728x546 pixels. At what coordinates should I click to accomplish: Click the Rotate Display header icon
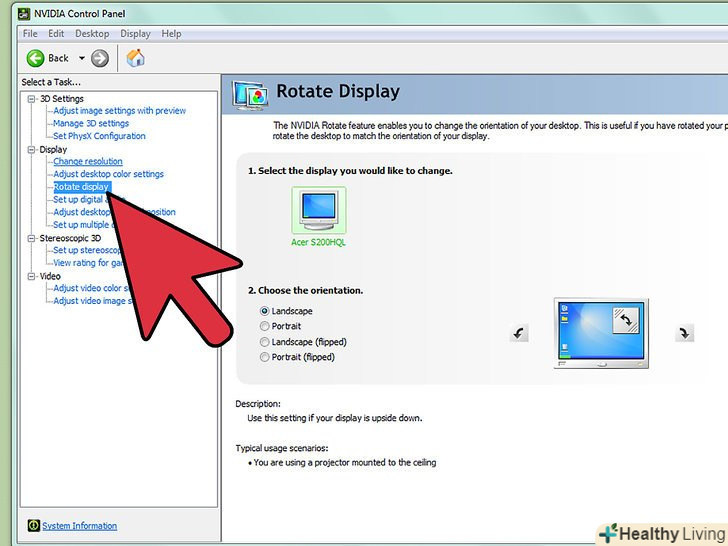[x=250, y=95]
